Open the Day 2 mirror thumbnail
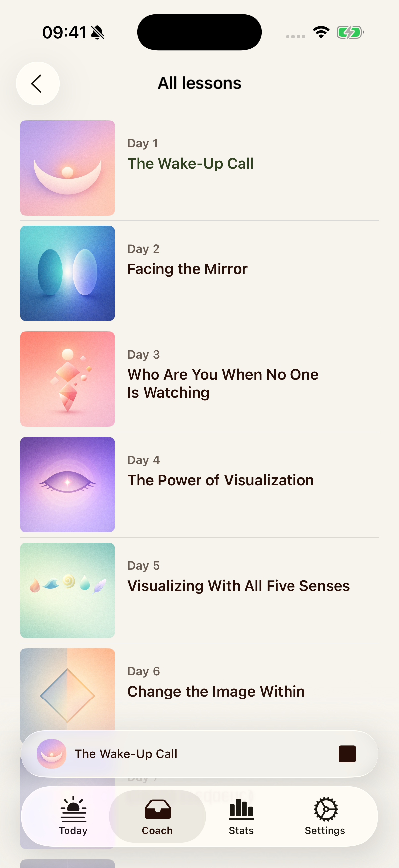Image resolution: width=399 pixels, height=868 pixels. (x=67, y=273)
